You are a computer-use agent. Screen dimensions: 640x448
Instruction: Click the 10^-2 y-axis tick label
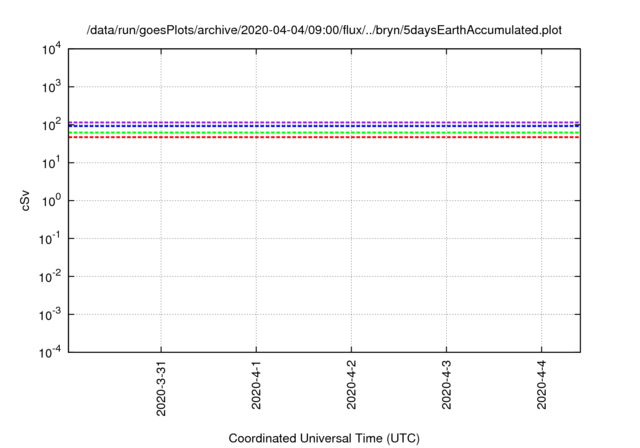(50, 277)
